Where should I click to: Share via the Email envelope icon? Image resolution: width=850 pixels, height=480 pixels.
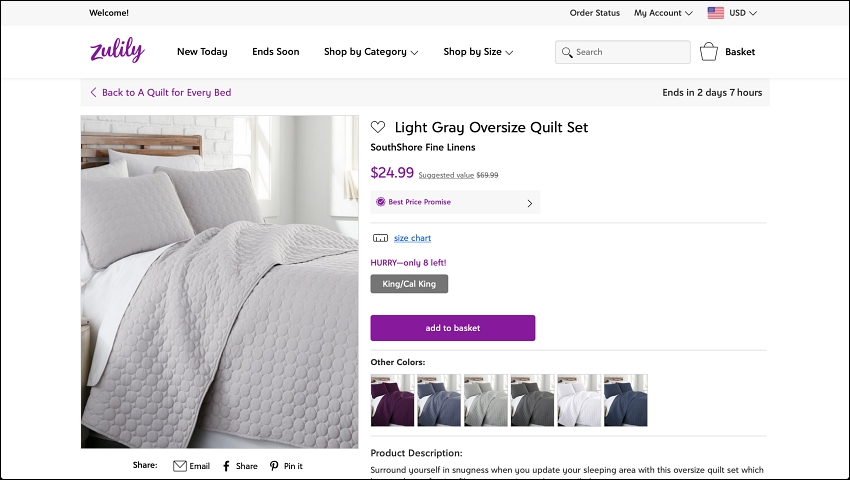179,466
